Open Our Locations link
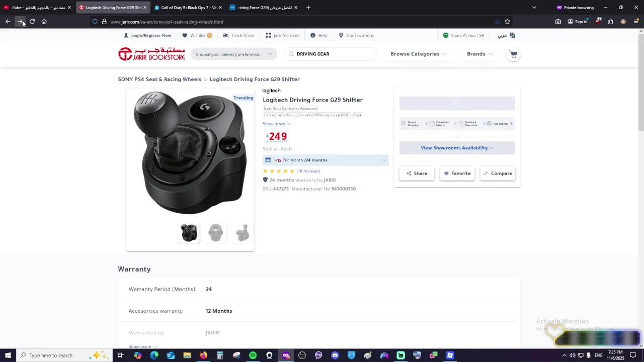The height and width of the screenshot is (362, 644). pos(356,35)
